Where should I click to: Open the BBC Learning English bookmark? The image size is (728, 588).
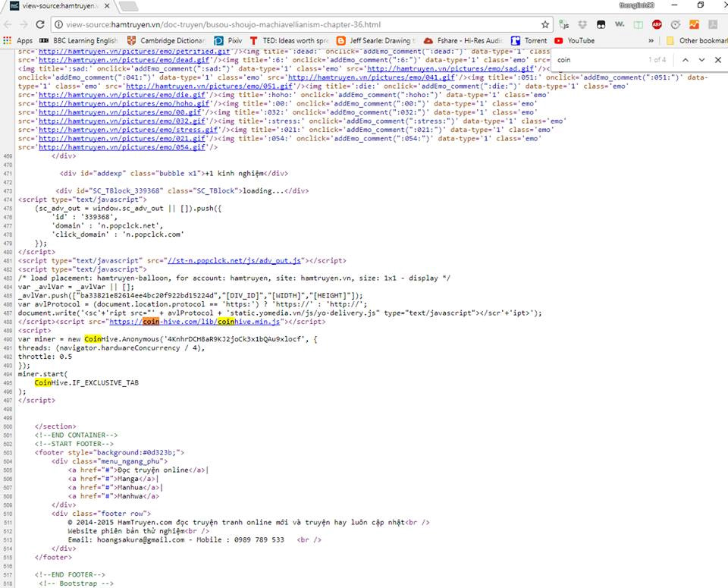[80, 40]
